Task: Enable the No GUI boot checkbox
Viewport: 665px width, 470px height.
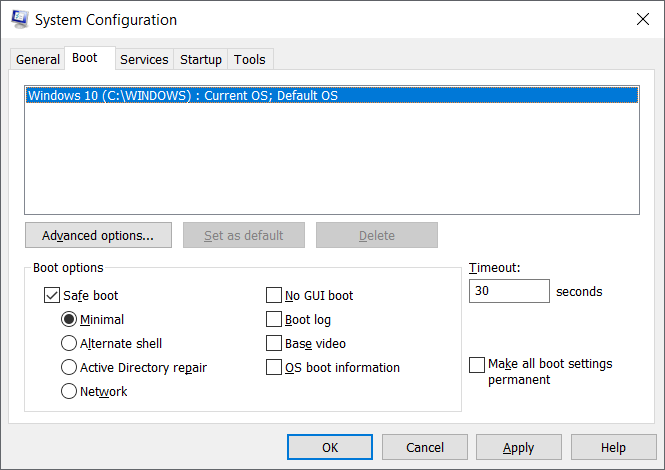Action: (x=274, y=296)
